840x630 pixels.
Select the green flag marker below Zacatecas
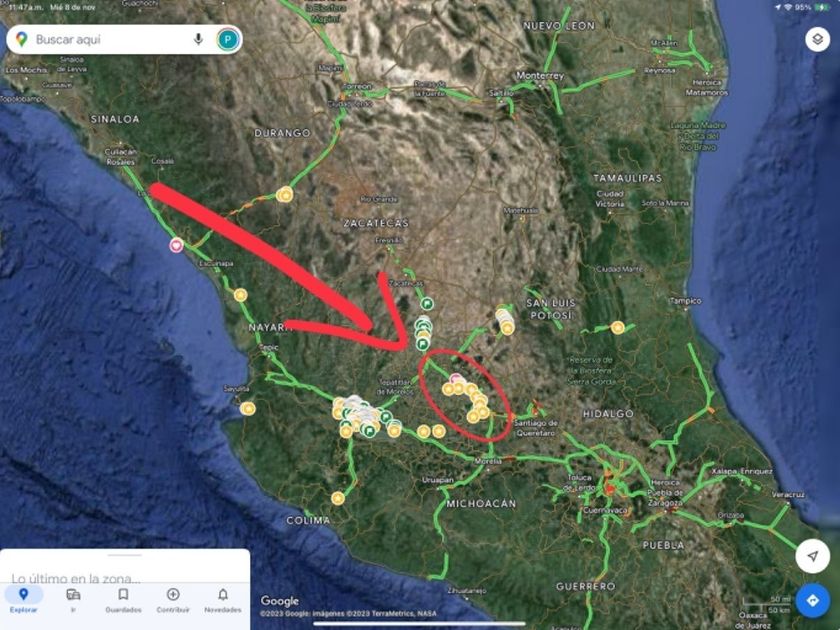426,304
